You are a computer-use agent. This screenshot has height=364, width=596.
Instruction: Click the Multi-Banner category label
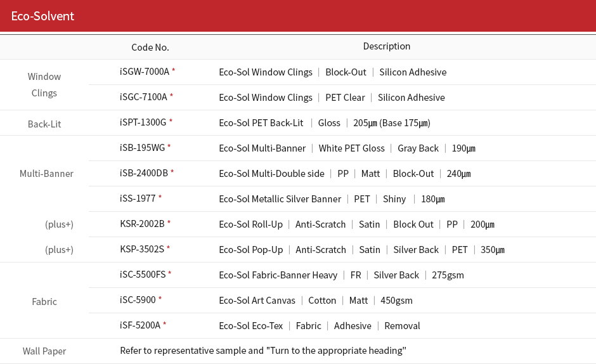tap(46, 174)
